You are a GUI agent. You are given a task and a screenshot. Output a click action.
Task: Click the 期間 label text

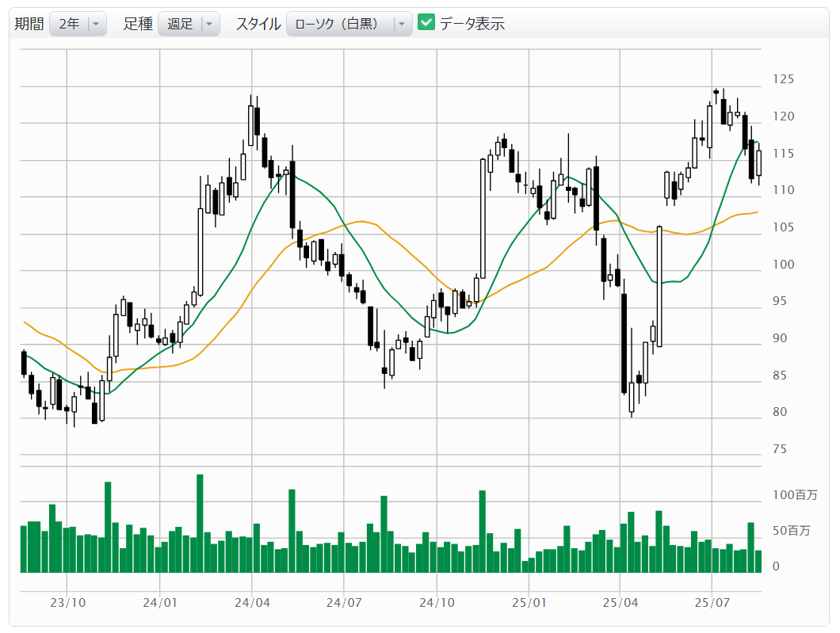click(29, 24)
